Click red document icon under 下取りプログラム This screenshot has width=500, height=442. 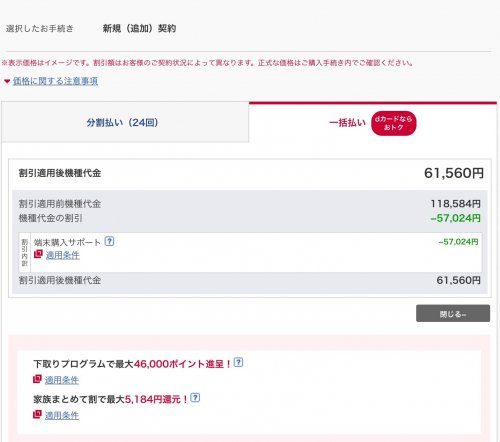point(37,379)
